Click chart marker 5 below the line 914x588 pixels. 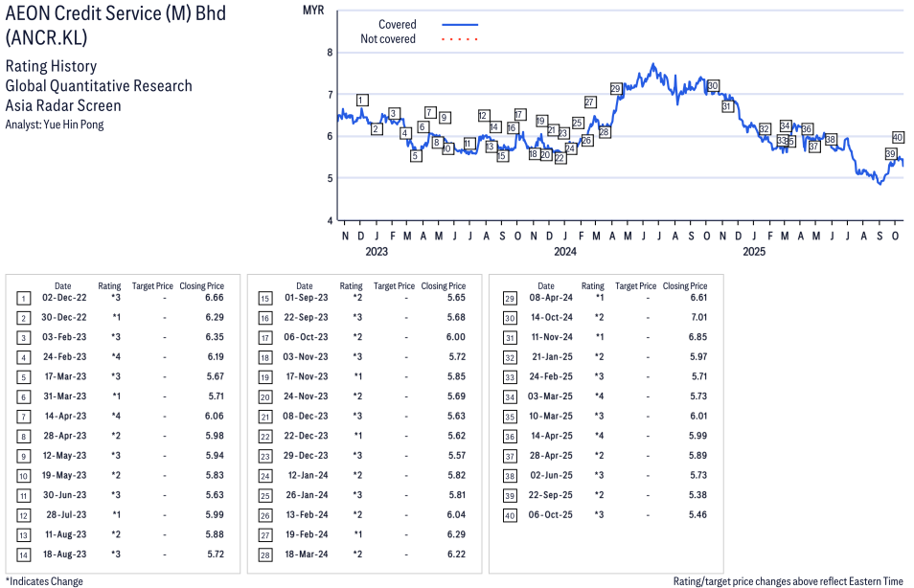click(416, 155)
